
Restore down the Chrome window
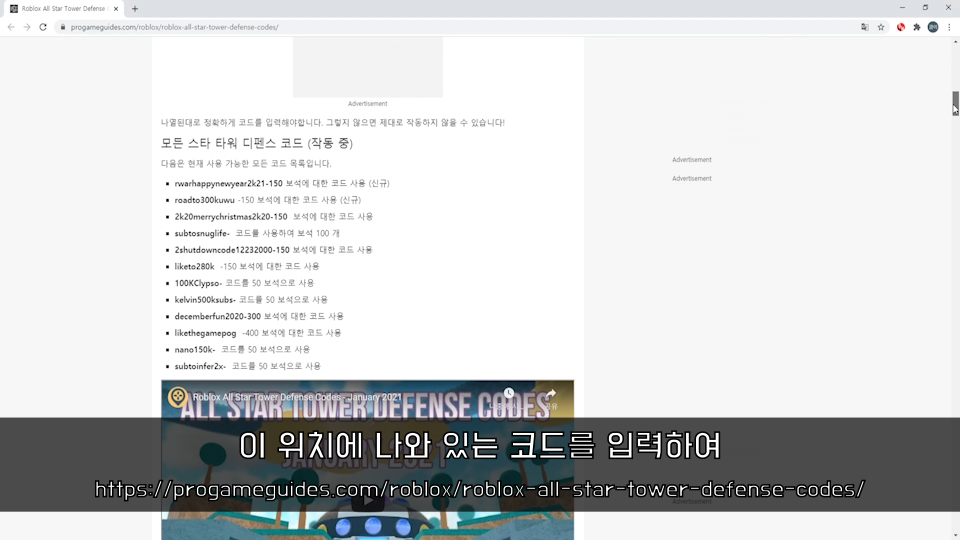click(x=925, y=7)
